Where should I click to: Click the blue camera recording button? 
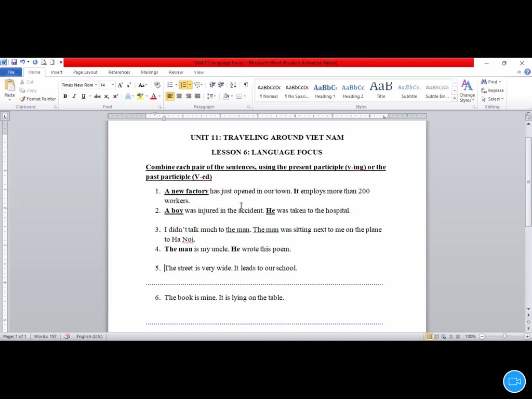tap(514, 381)
